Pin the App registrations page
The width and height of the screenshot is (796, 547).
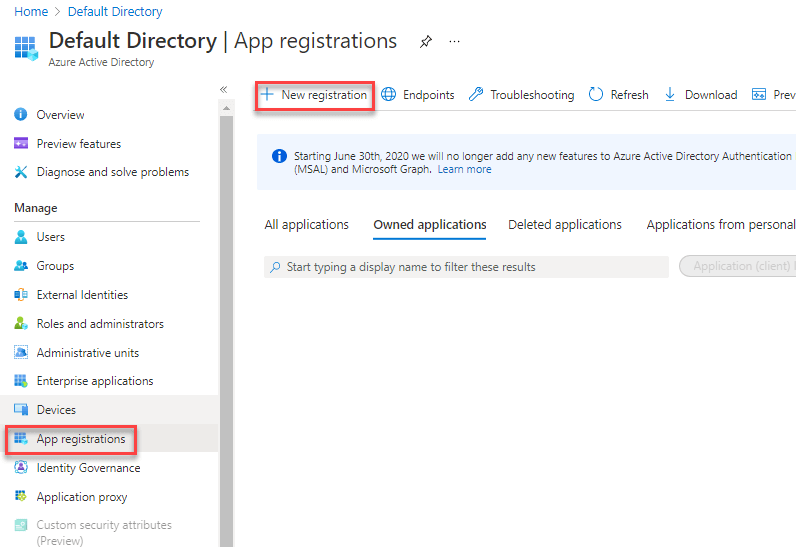tap(426, 41)
